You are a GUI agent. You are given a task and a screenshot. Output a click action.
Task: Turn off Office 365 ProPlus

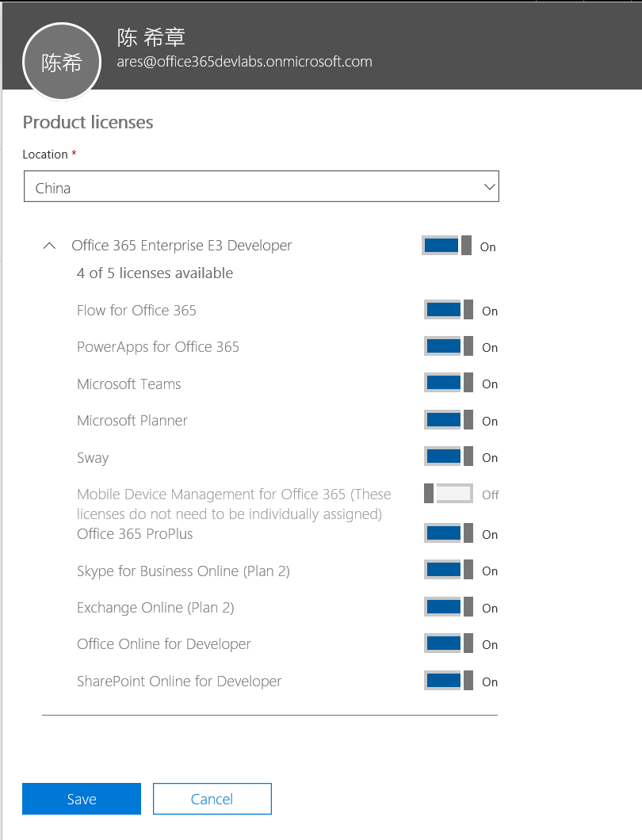[x=444, y=533]
